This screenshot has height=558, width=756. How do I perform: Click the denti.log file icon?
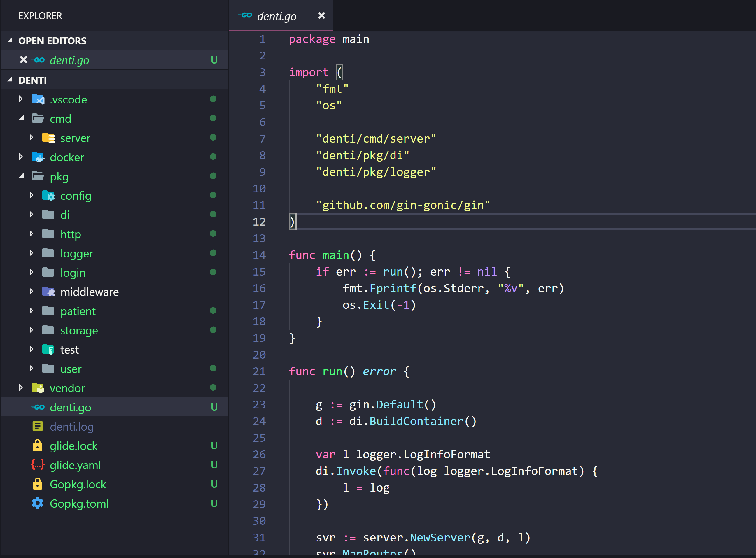pyautogui.click(x=38, y=426)
